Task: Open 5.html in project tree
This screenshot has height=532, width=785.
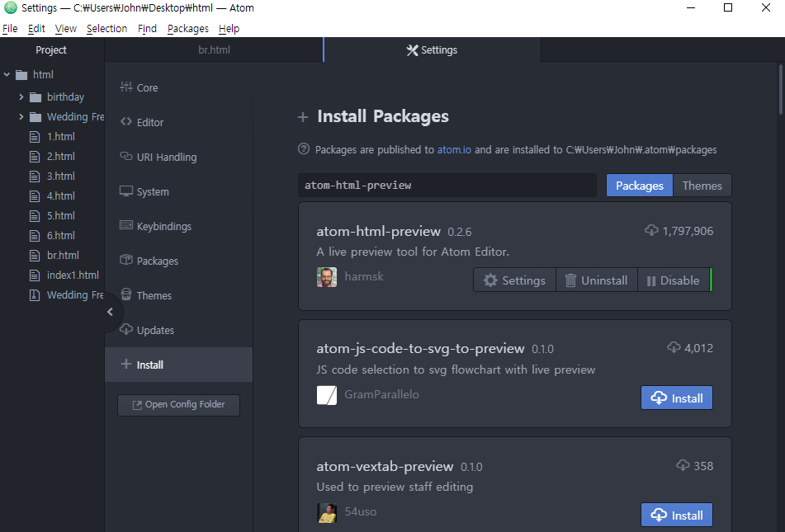Action: 52,216
